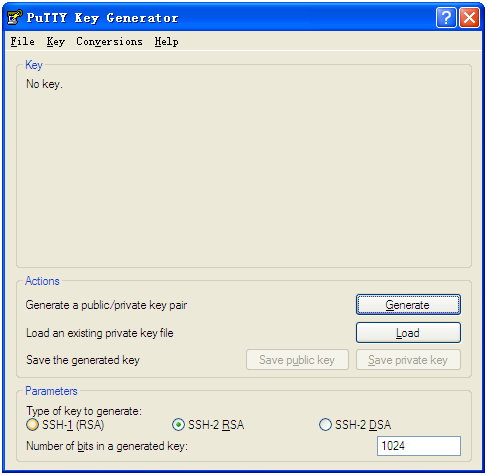
Task: Click the disabled Save public key button
Action: (x=297, y=360)
